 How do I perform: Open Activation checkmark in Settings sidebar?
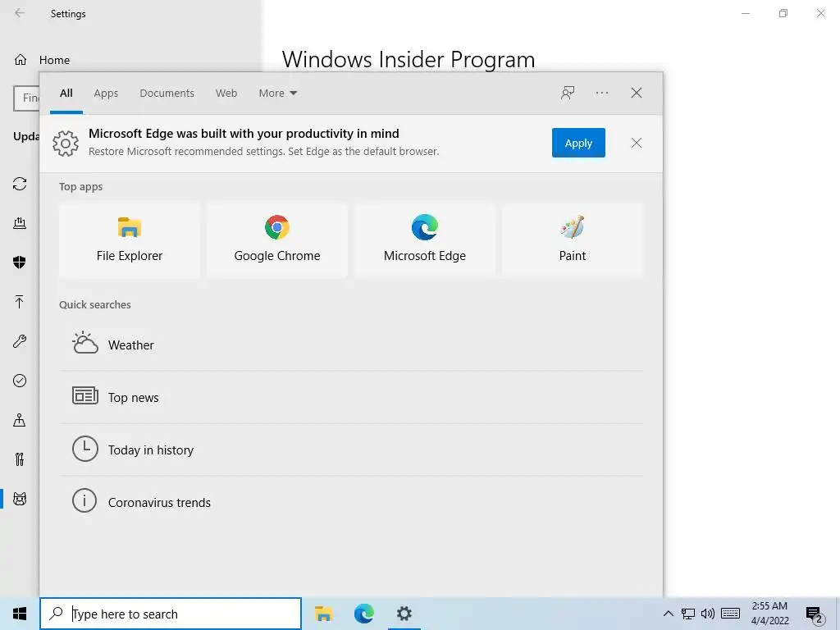[x=20, y=381]
